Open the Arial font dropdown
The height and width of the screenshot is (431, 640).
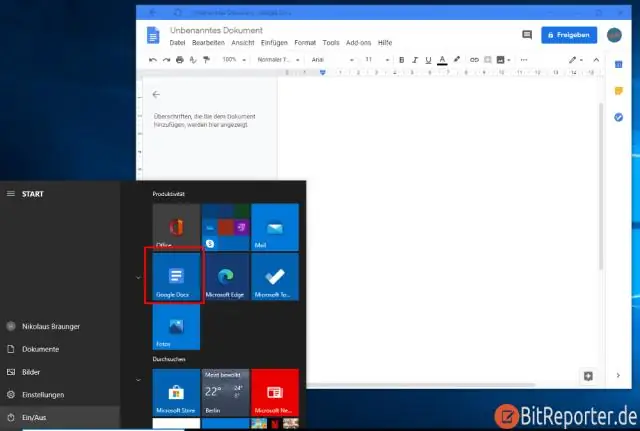333,60
